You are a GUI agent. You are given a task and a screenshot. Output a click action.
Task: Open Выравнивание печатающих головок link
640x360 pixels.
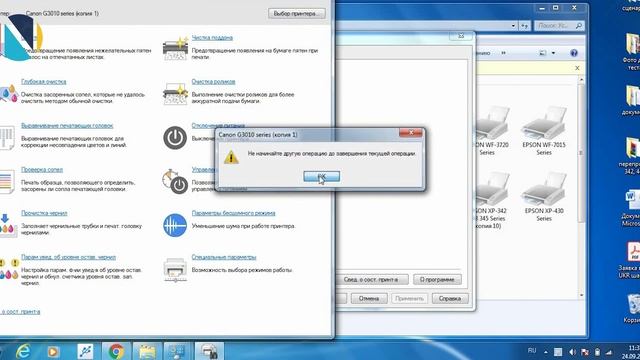click(x=67, y=126)
